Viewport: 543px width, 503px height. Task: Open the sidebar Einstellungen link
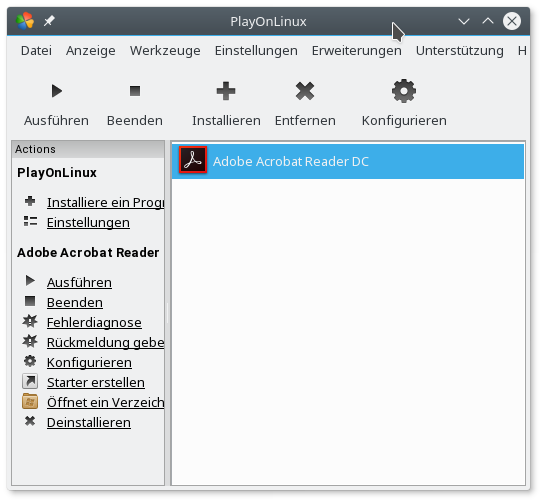coord(88,222)
